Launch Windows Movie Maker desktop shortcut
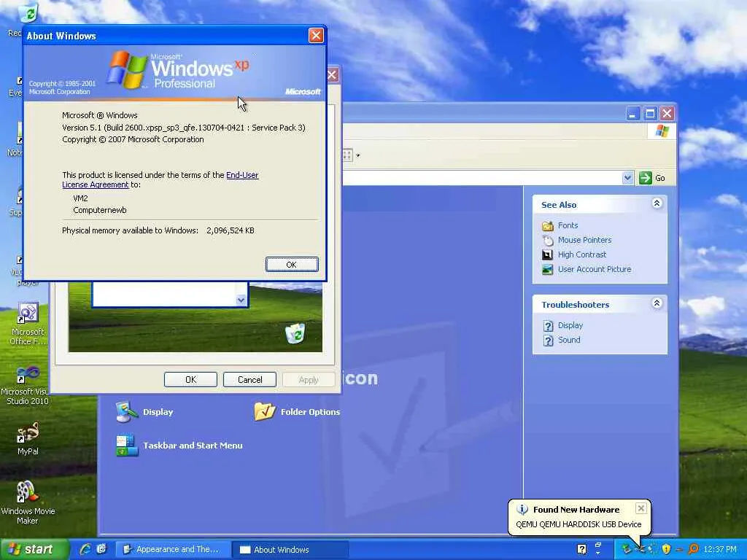 pyautogui.click(x=28, y=502)
